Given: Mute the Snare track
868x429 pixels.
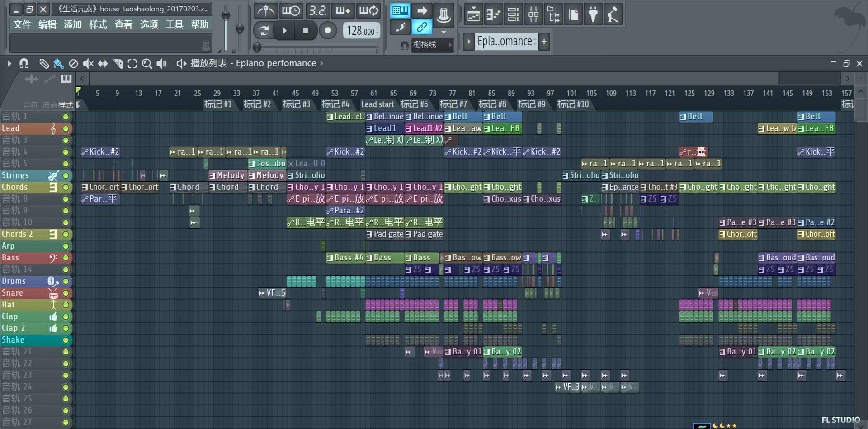Looking at the screenshot, I should click(66, 293).
